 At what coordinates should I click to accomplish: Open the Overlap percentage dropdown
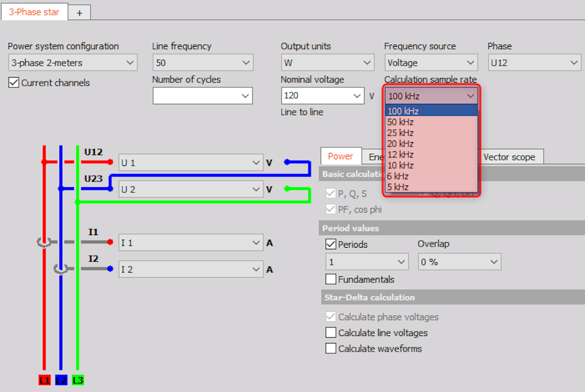pyautogui.click(x=460, y=262)
